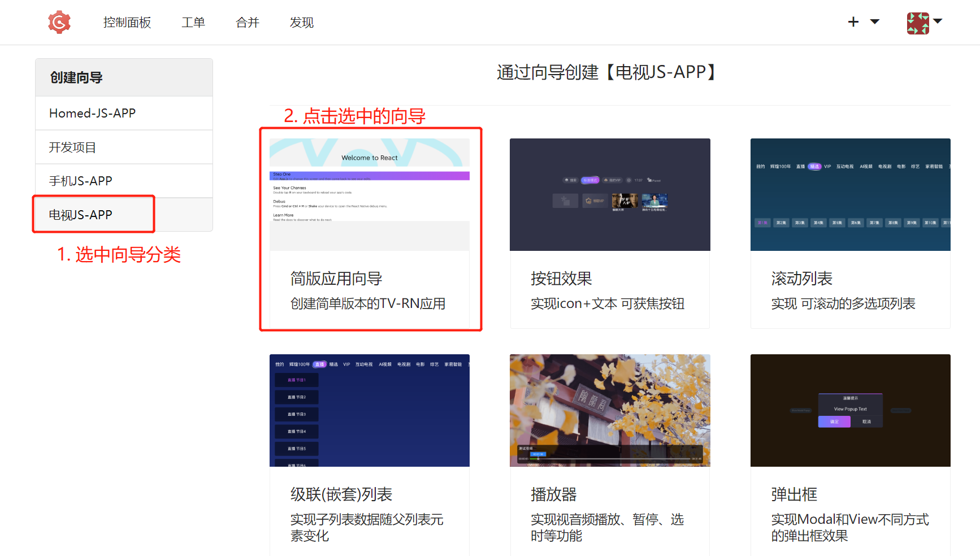Click the 简版应用向导 title link
The image size is (980, 556).
click(x=336, y=279)
